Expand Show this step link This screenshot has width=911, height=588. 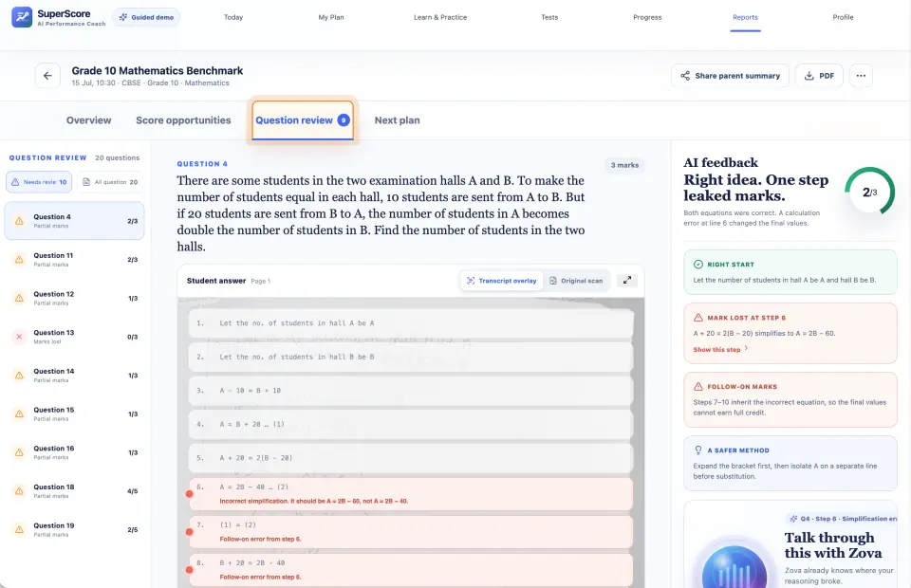click(720, 349)
